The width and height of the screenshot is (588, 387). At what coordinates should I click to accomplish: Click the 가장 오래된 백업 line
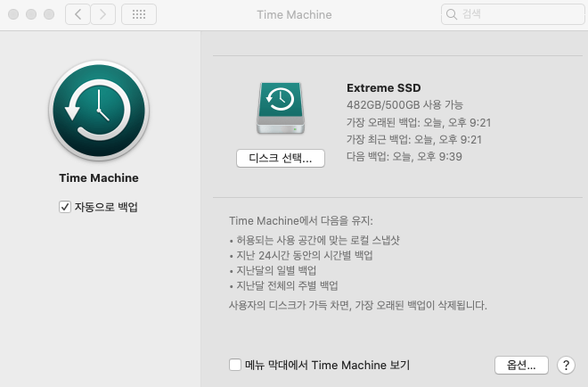(419, 122)
